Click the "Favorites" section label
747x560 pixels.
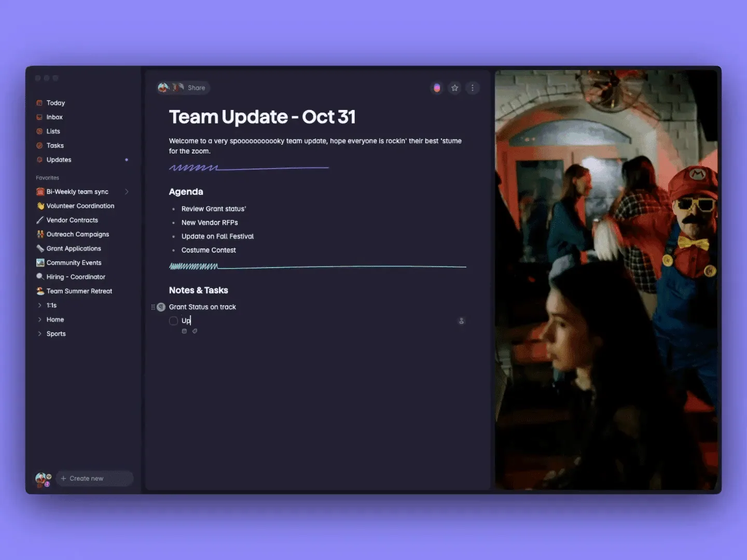47,178
